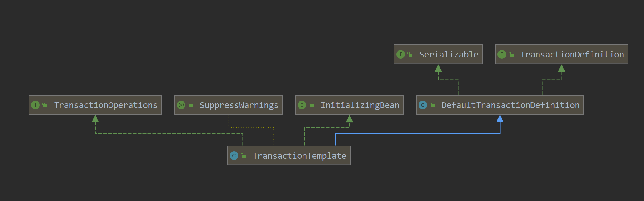Viewport: 644px width, 201px height.
Task: Click the annotation icon on SuppressWarnings node
Action: 181,105
